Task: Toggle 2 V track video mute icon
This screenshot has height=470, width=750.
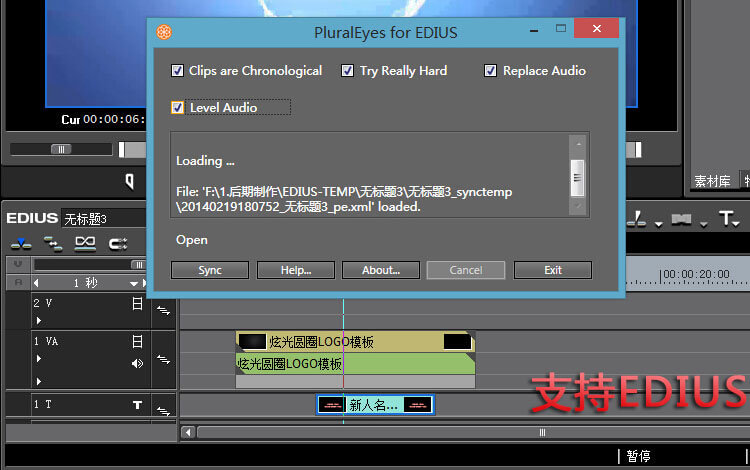Action: [137, 304]
